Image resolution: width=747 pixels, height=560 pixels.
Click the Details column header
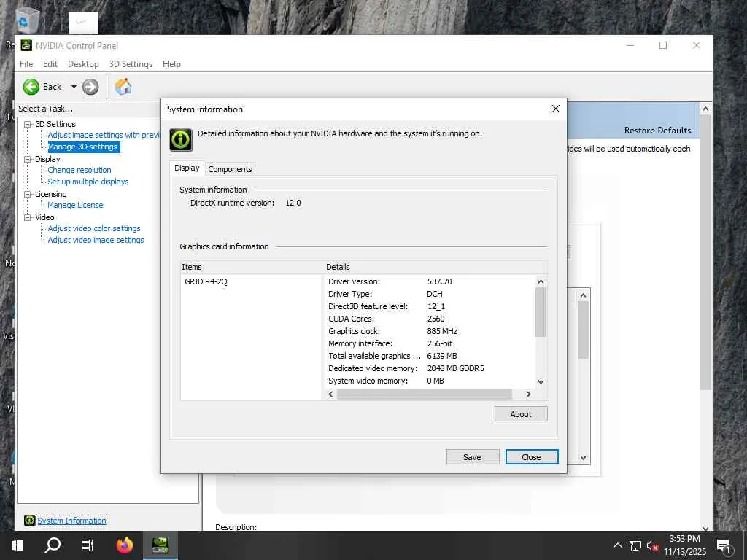point(436,267)
